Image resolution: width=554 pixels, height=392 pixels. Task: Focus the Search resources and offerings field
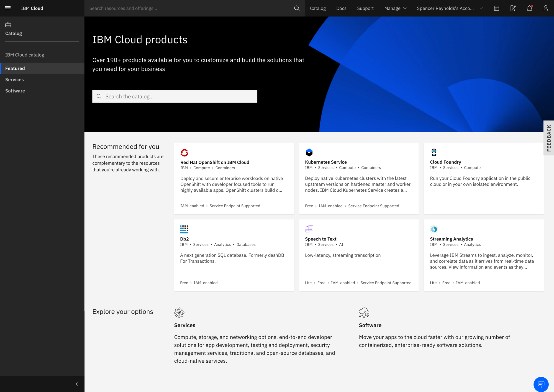click(x=190, y=8)
